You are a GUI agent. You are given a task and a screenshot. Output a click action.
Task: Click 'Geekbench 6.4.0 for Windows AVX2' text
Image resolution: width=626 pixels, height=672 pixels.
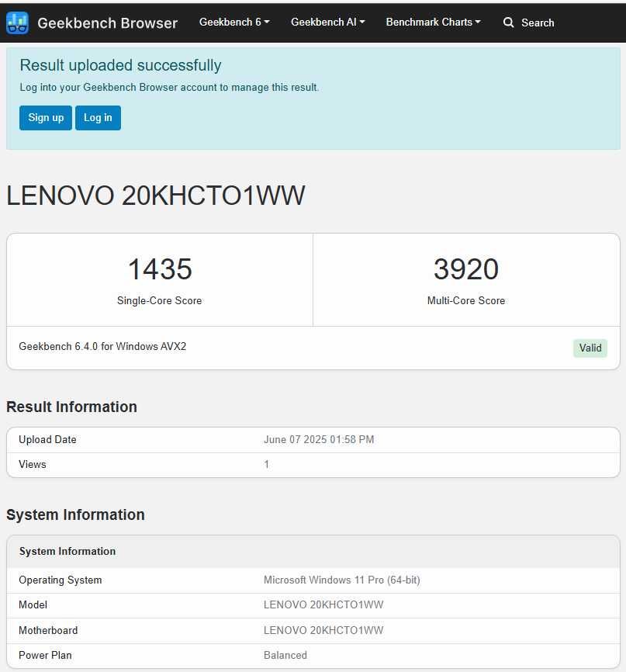pyautogui.click(x=102, y=346)
